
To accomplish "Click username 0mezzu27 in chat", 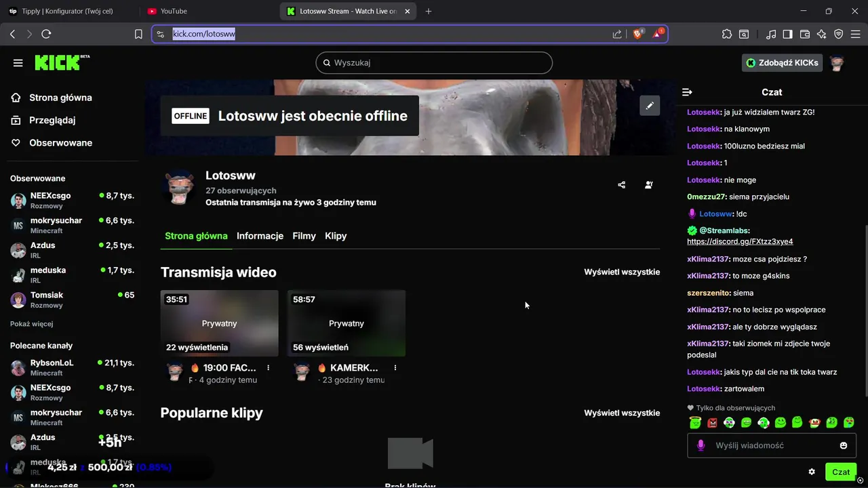I will (x=707, y=197).
